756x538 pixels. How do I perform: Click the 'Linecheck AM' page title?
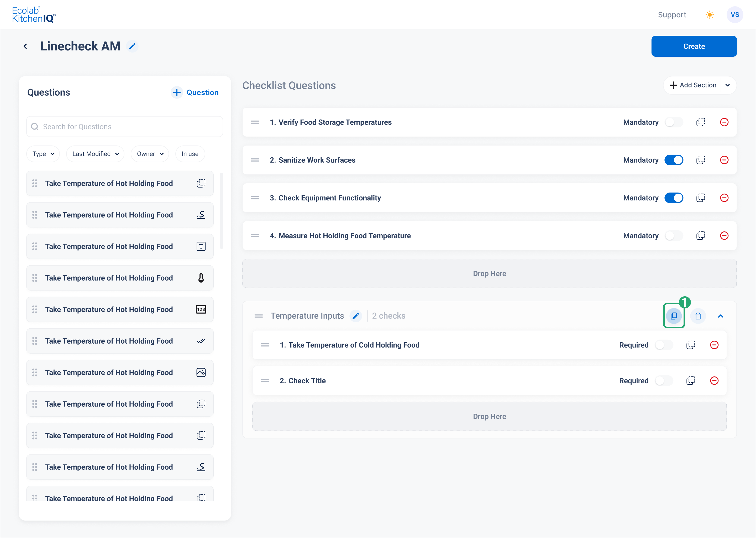[80, 46]
